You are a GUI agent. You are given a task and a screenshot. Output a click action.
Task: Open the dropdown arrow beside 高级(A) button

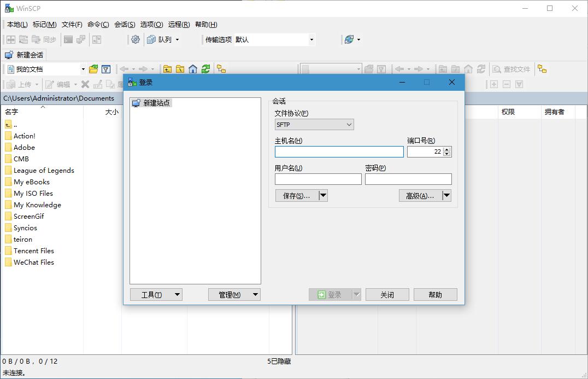point(446,196)
